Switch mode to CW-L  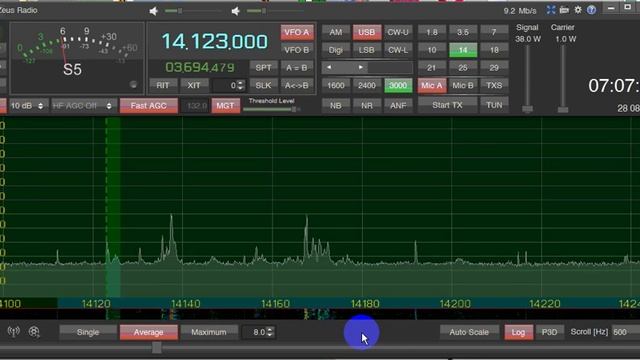pos(398,50)
